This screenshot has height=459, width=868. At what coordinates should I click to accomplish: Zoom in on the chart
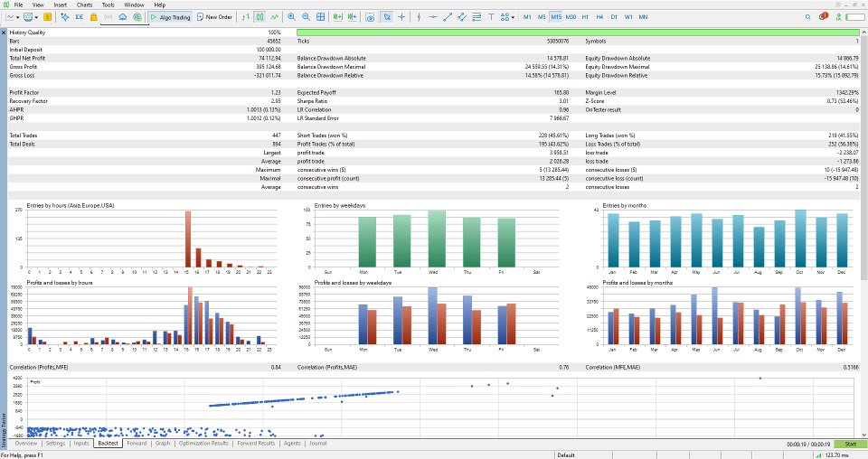coord(291,17)
